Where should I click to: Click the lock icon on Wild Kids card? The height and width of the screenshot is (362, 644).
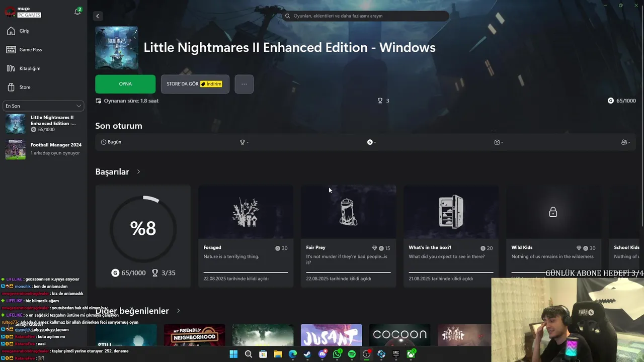pyautogui.click(x=553, y=212)
